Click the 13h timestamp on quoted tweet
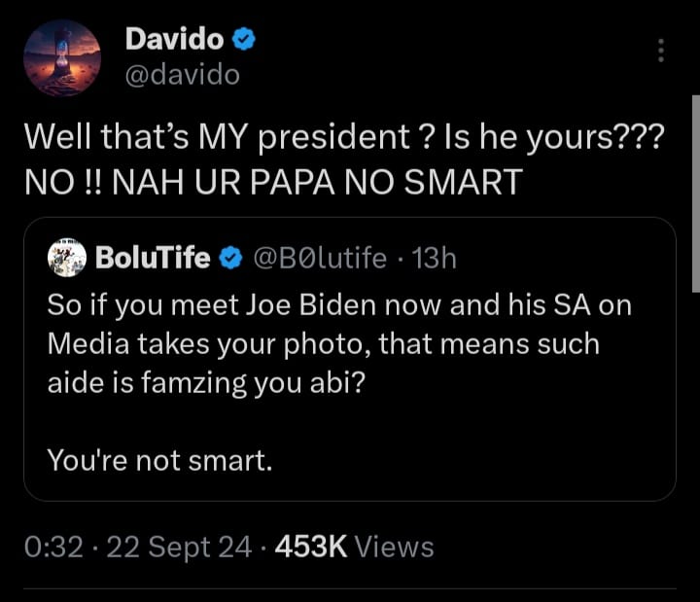The width and height of the screenshot is (700, 602). (435, 259)
